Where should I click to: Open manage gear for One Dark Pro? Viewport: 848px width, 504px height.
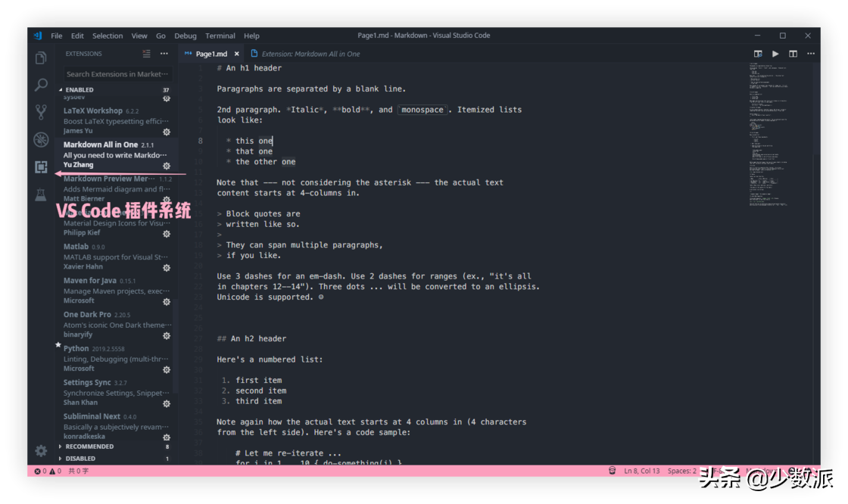coord(167,336)
